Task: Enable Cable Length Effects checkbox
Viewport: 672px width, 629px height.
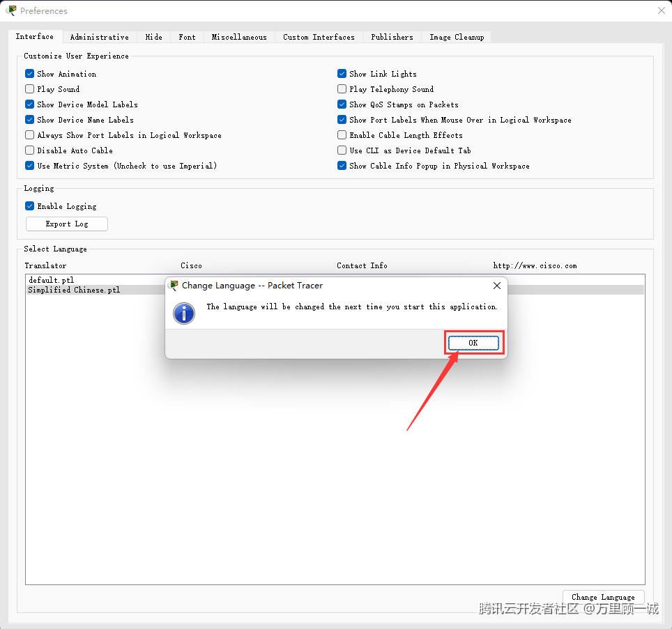Action: pyautogui.click(x=342, y=135)
